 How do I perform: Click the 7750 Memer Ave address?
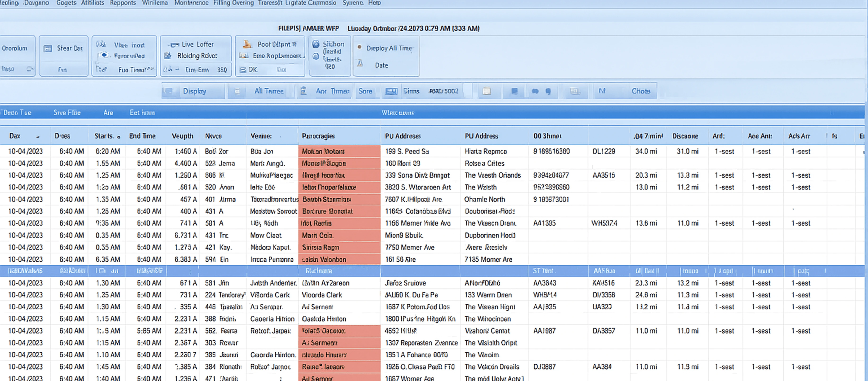pos(409,247)
